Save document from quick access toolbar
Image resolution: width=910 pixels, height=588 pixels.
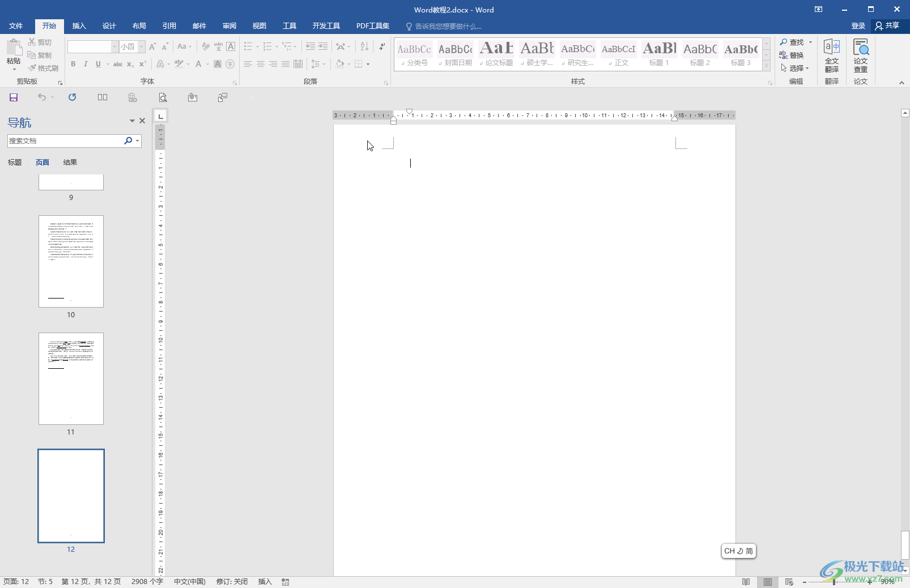pyautogui.click(x=14, y=97)
